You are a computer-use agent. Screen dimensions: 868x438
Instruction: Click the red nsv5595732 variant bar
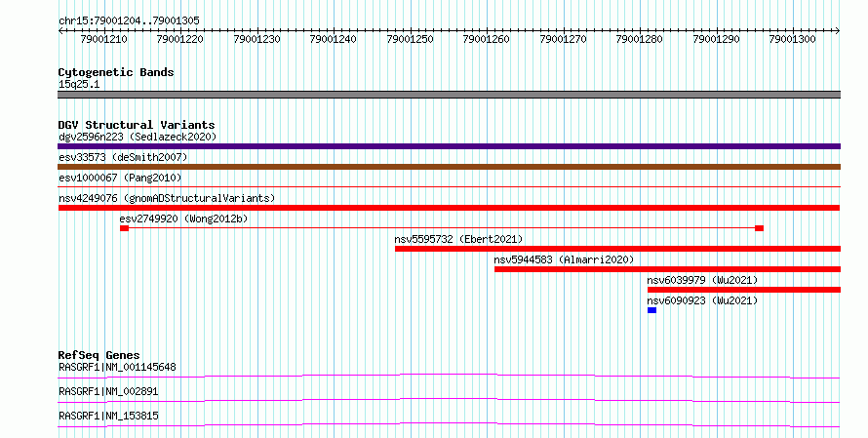617,249
